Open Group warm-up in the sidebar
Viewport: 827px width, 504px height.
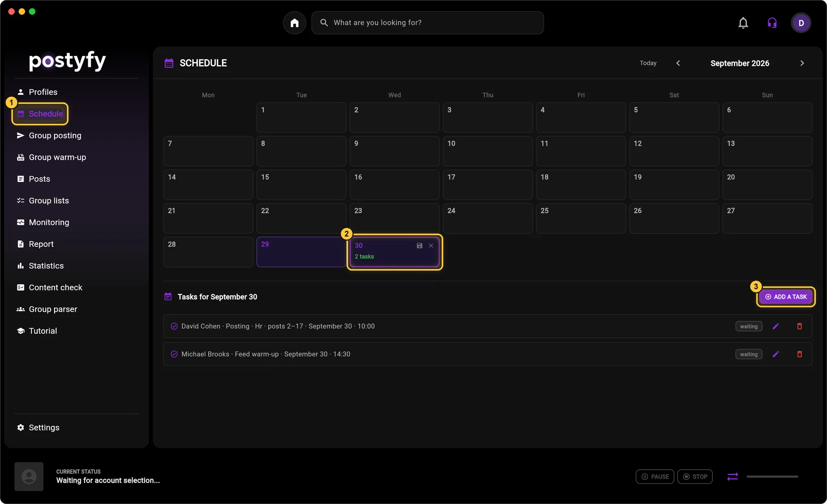click(x=51, y=158)
